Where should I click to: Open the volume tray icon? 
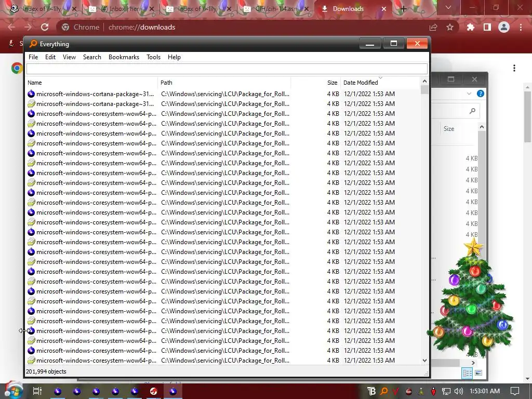tap(458, 391)
